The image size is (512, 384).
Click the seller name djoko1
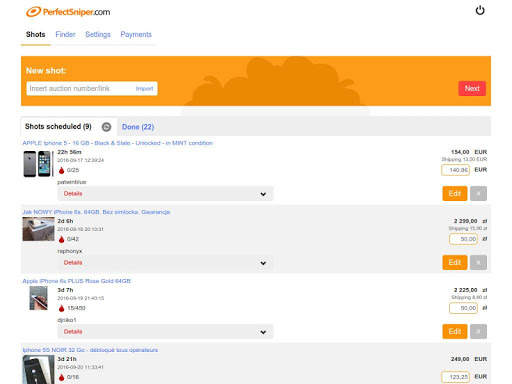pyautogui.click(x=67, y=320)
